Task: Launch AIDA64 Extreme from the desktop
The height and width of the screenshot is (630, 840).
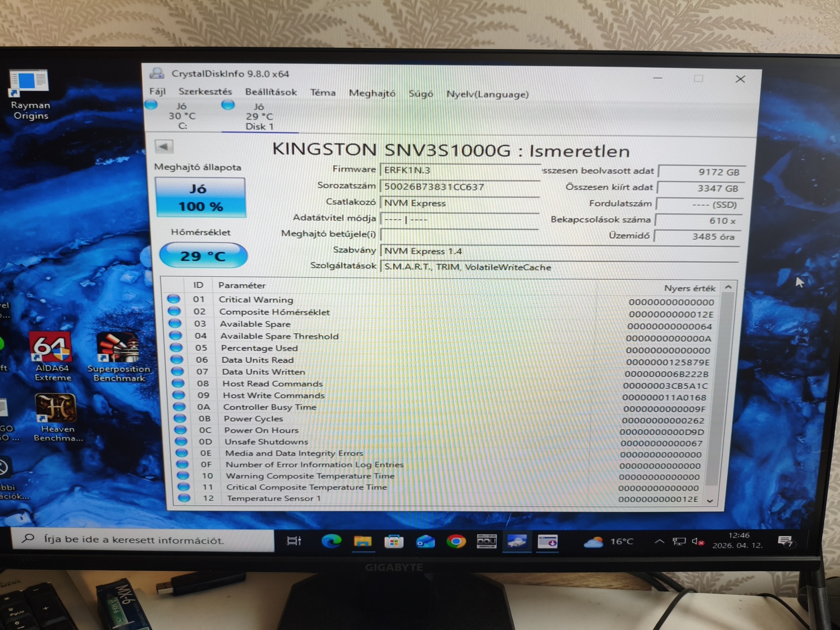Action: tap(52, 357)
